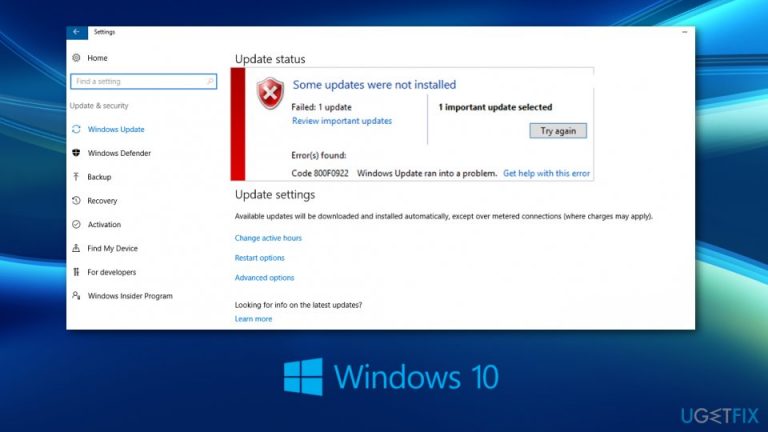Open For developers page
This screenshot has height=432, width=768.
coord(112,272)
